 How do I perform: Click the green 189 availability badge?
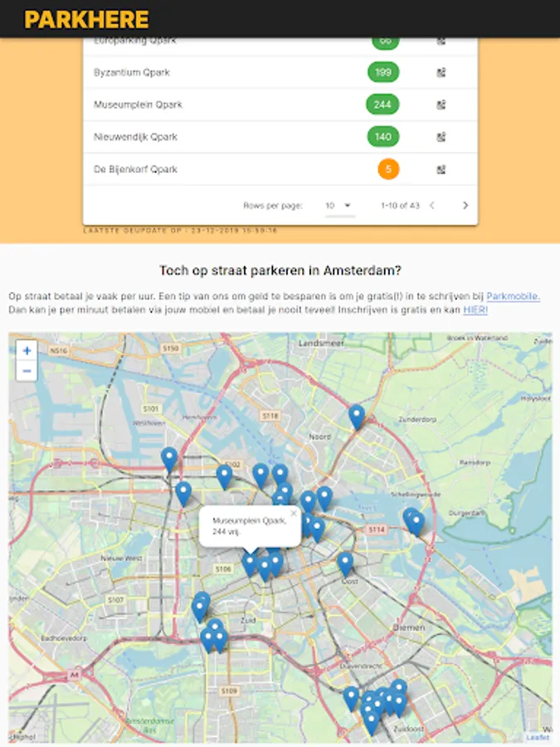[x=382, y=72]
